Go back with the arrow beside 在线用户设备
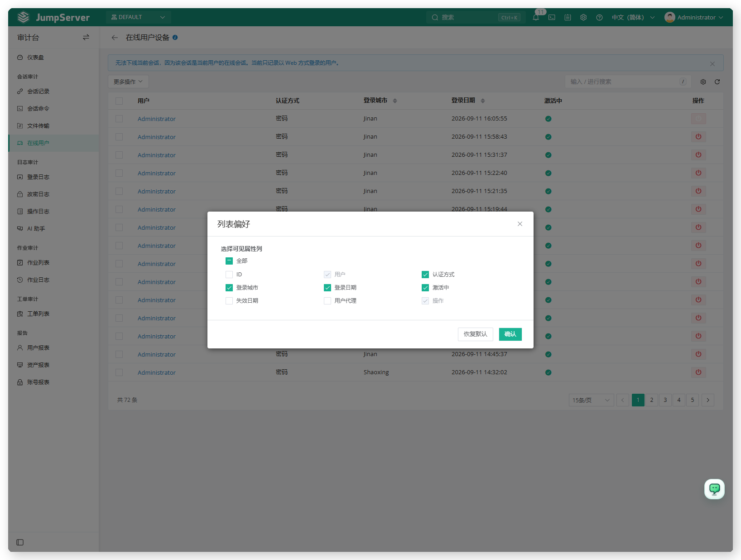 (x=115, y=38)
